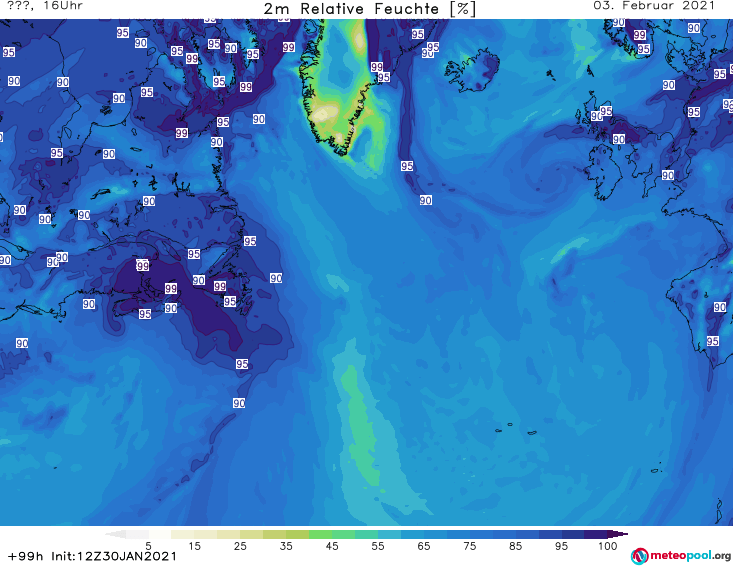733x566 pixels.
Task: Click the colorbar tick label 5
Action: (x=148, y=546)
